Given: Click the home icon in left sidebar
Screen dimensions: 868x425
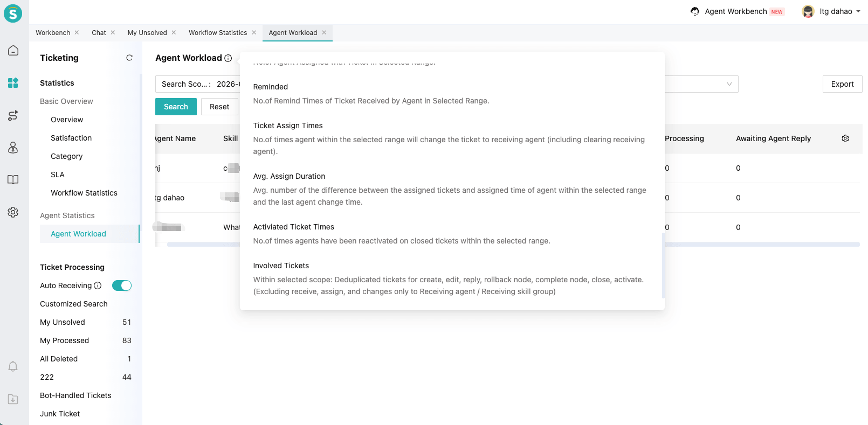Looking at the screenshot, I should tap(13, 51).
